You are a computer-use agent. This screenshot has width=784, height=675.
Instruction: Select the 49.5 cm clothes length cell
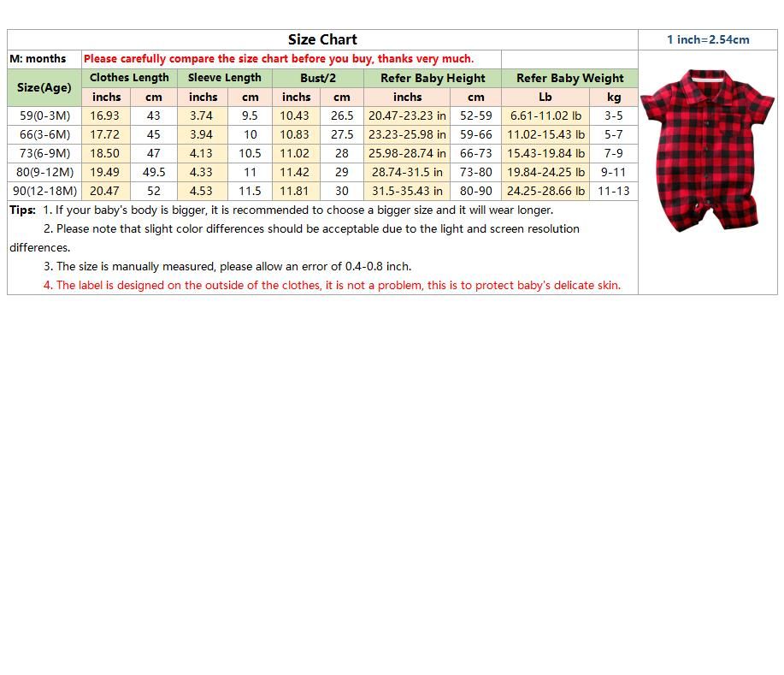154,172
